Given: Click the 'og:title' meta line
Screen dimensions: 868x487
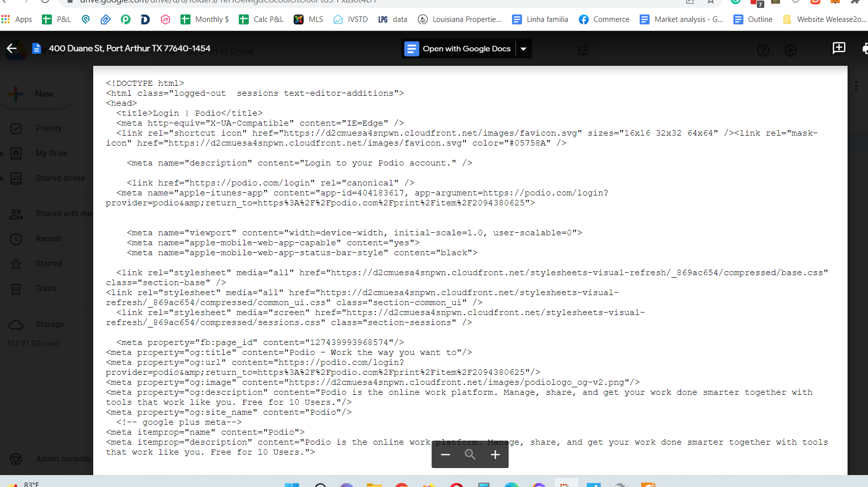Looking at the screenshot, I should [289, 352].
